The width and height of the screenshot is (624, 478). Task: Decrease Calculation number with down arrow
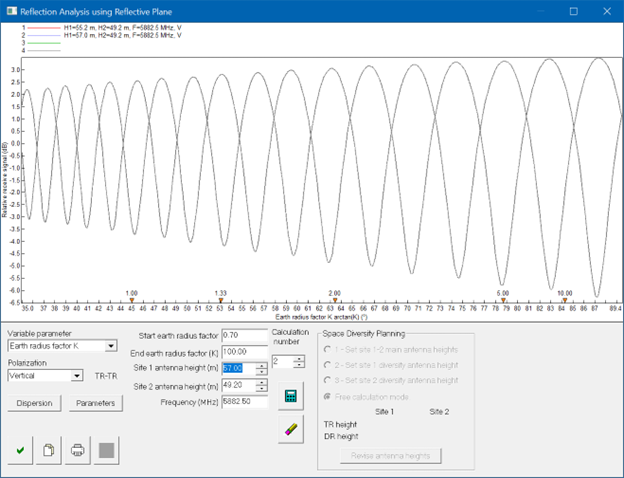(297, 364)
